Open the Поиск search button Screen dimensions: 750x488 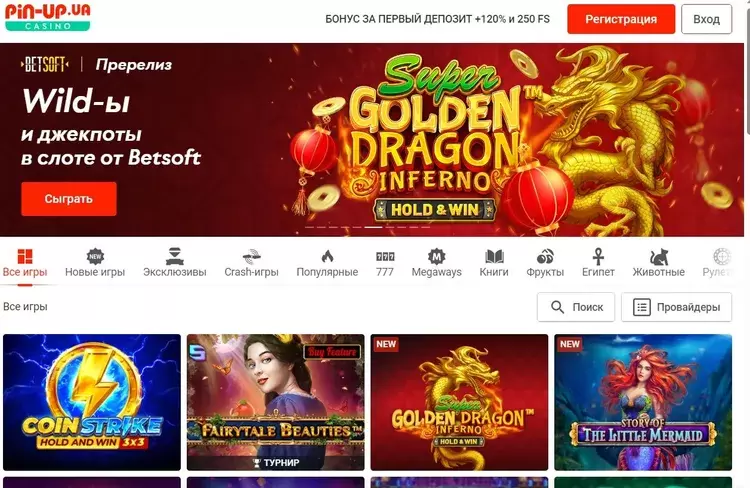point(576,307)
